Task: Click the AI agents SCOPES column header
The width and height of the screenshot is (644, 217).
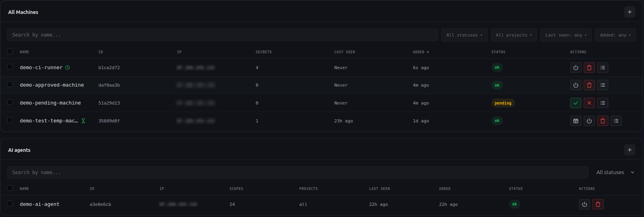Action: click(x=236, y=189)
